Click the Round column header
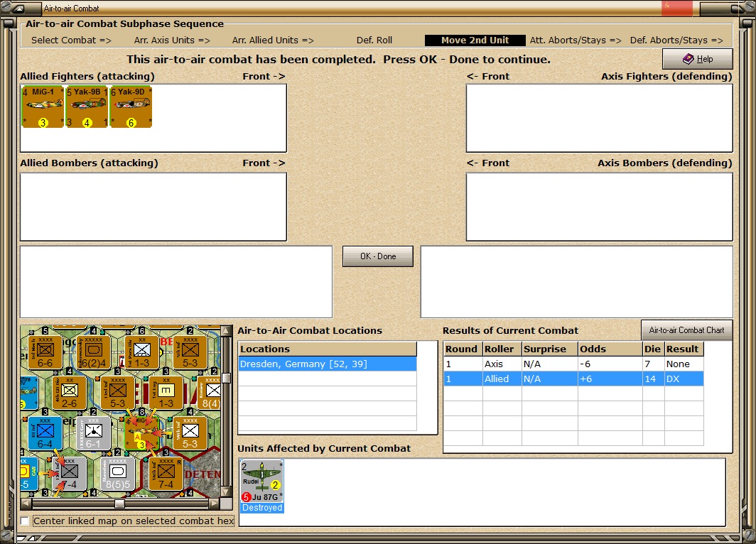Viewport: 756px width, 544px height. point(463,349)
